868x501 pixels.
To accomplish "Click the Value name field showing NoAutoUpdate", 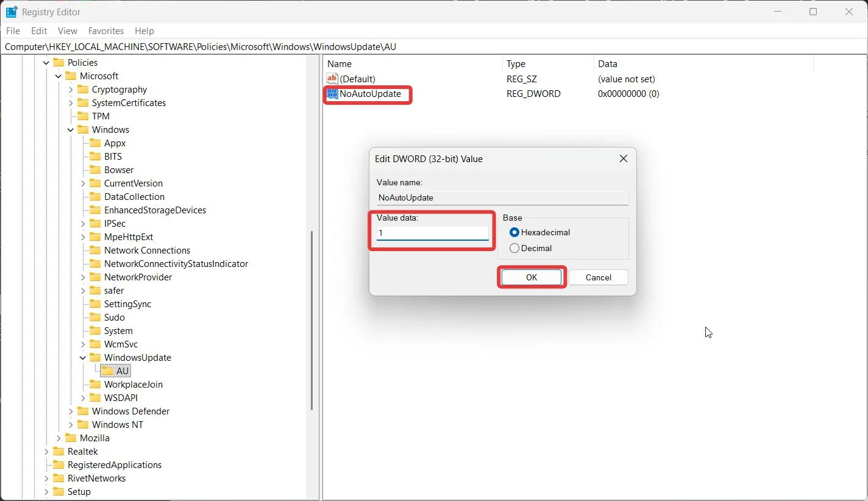I will (502, 197).
